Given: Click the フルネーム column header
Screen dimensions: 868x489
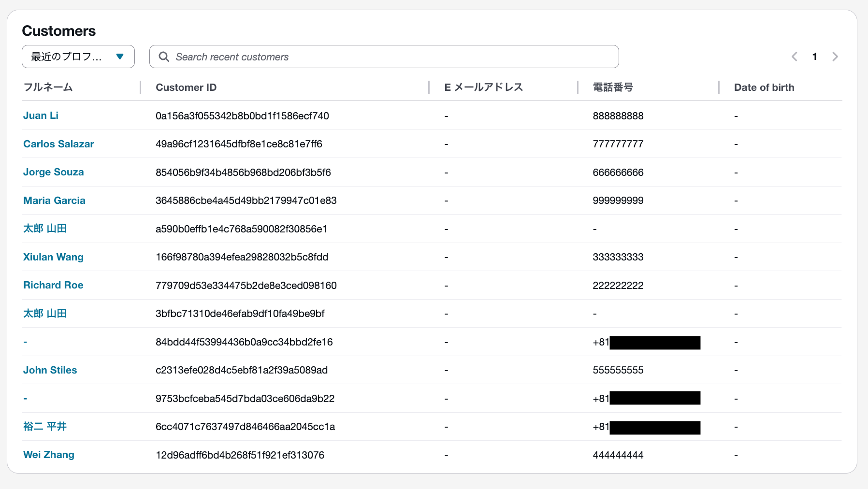Looking at the screenshot, I should pos(48,87).
